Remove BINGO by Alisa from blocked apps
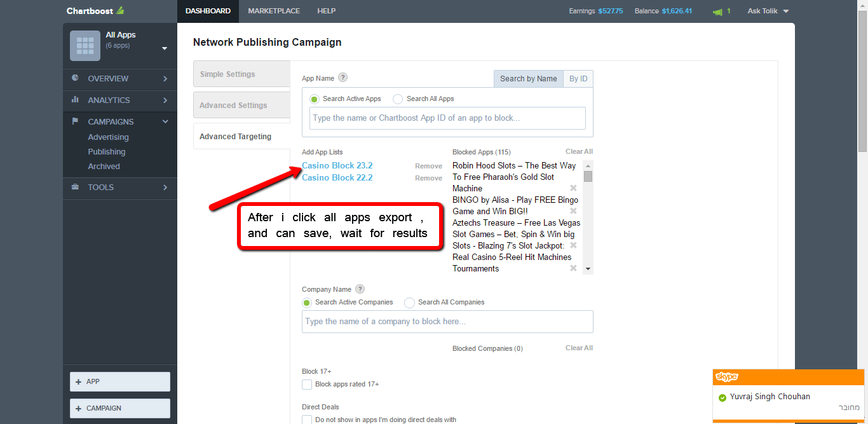 point(573,211)
